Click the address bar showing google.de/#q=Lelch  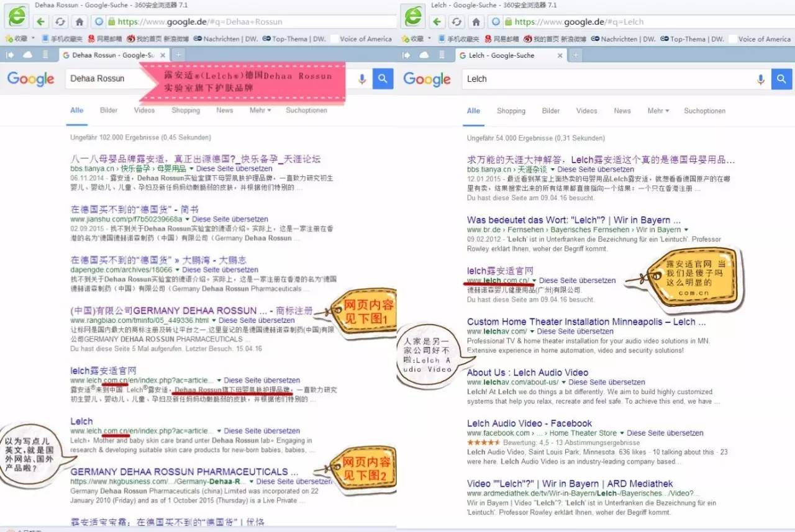(x=648, y=22)
